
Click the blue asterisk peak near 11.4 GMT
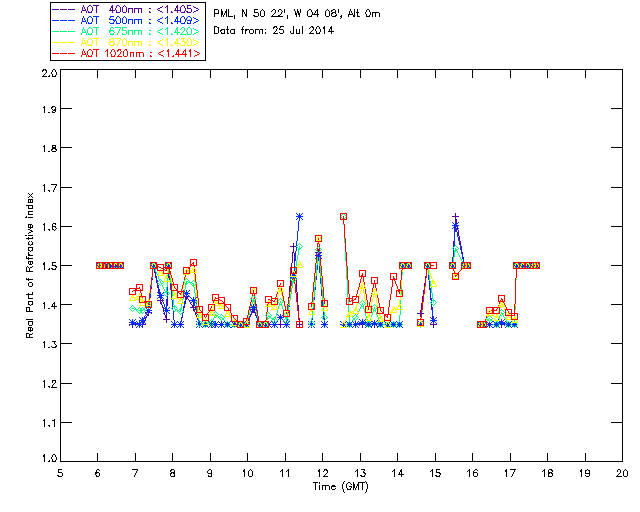pyautogui.click(x=300, y=217)
